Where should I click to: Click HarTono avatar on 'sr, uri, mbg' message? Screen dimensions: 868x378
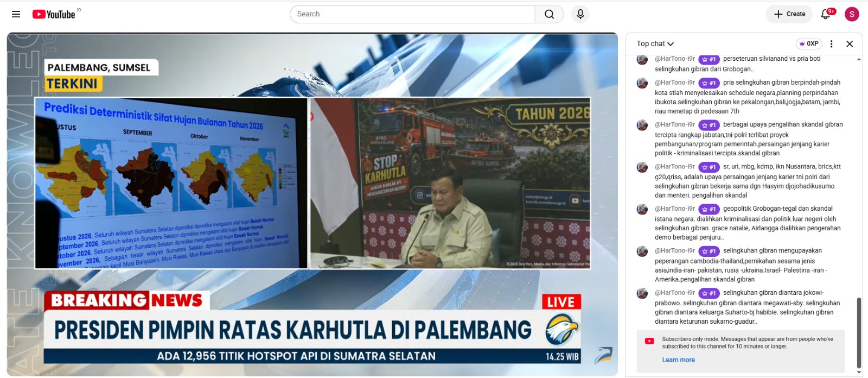click(642, 167)
